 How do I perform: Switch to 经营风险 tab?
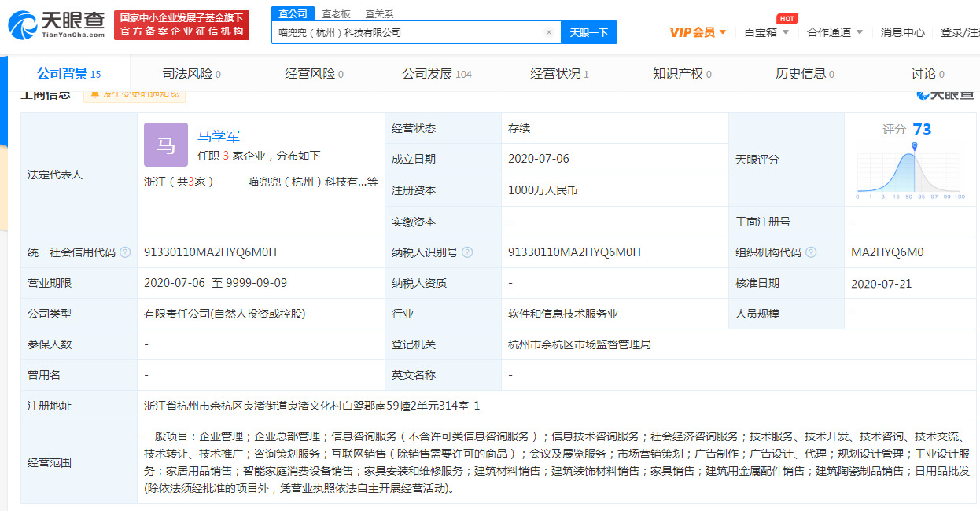(314, 74)
